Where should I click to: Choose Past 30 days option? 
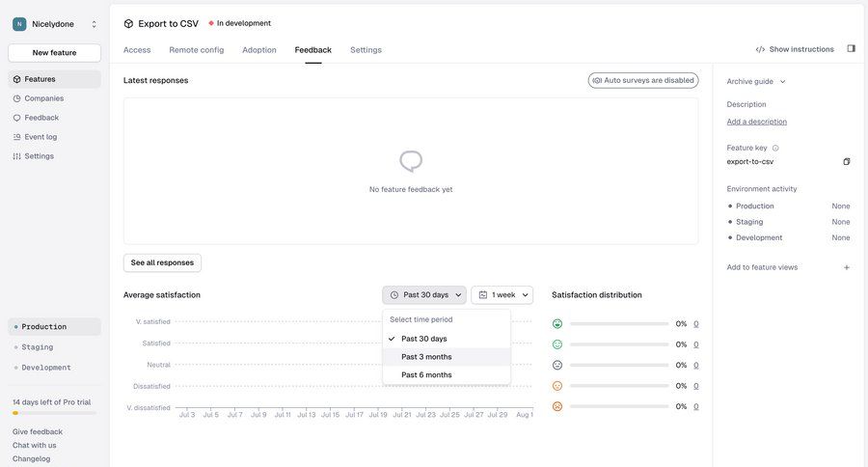(x=447, y=339)
